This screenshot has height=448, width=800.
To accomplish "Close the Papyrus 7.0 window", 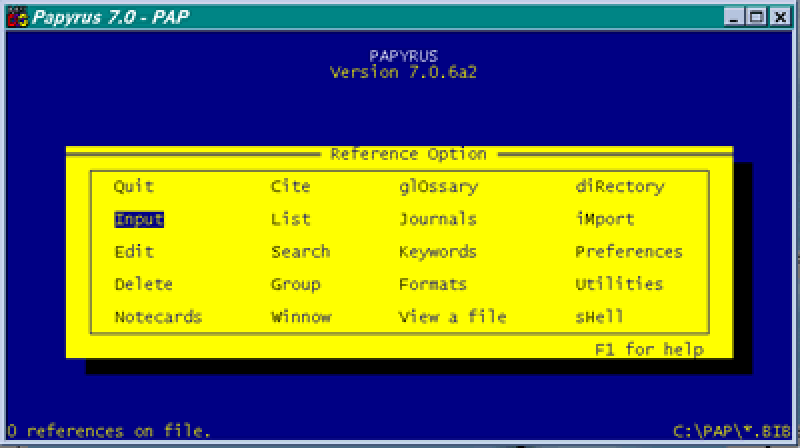I will (780, 17).
